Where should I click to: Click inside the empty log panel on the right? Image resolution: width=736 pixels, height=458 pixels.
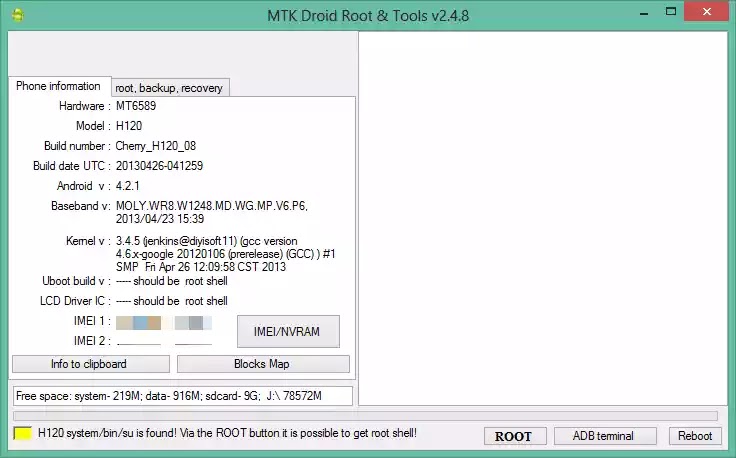point(543,218)
